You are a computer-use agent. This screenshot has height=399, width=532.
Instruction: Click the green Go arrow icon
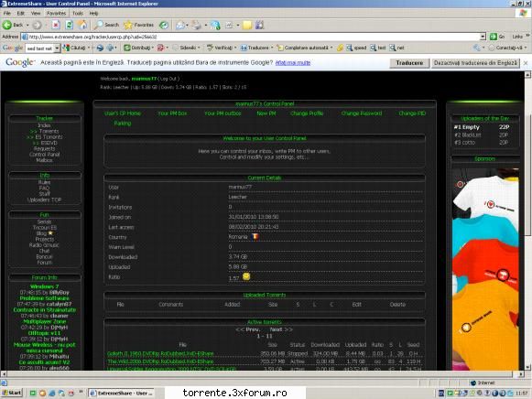click(494, 37)
